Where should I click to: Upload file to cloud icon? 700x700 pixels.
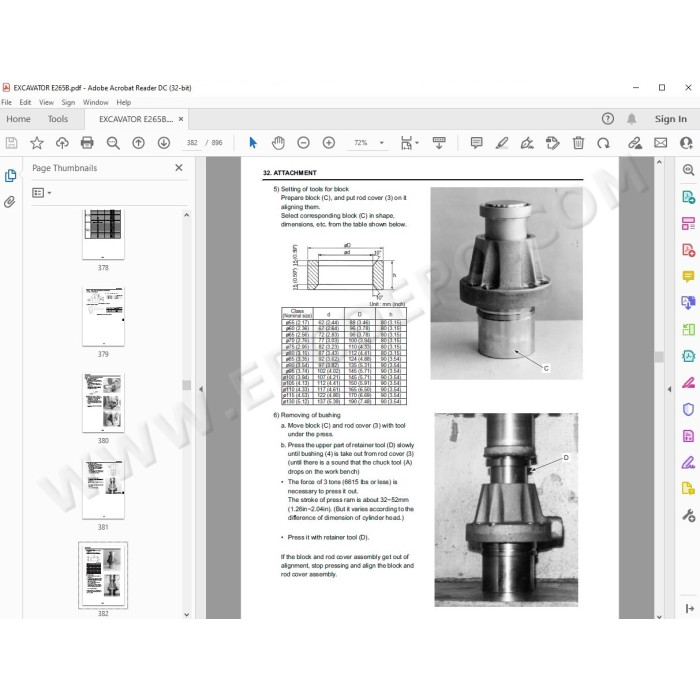point(62,143)
